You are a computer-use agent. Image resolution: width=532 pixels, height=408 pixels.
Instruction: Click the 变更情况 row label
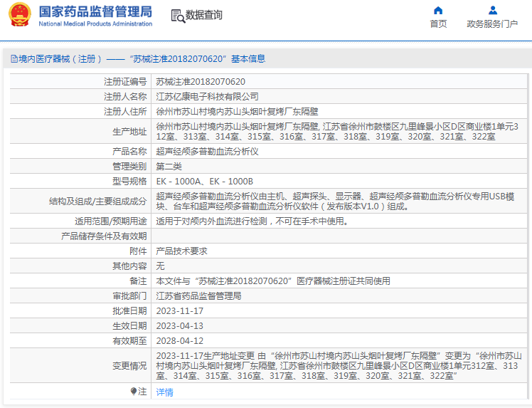[129, 366]
